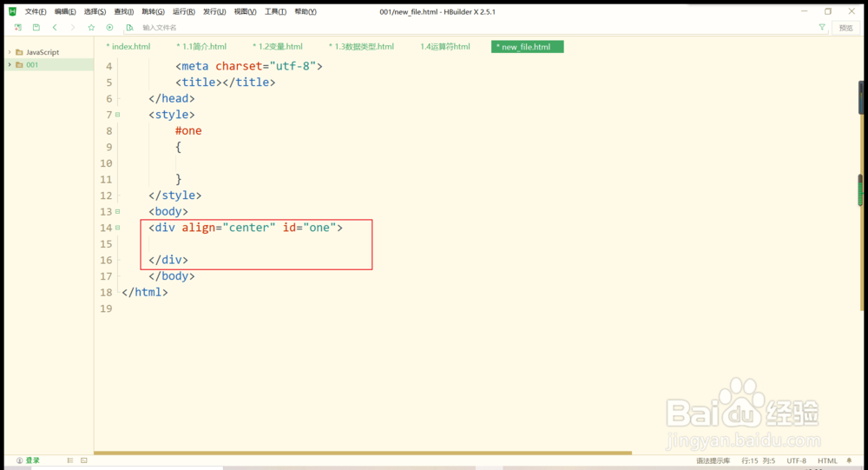
Task: Click the closing head tag on line 6
Action: pyautogui.click(x=172, y=98)
